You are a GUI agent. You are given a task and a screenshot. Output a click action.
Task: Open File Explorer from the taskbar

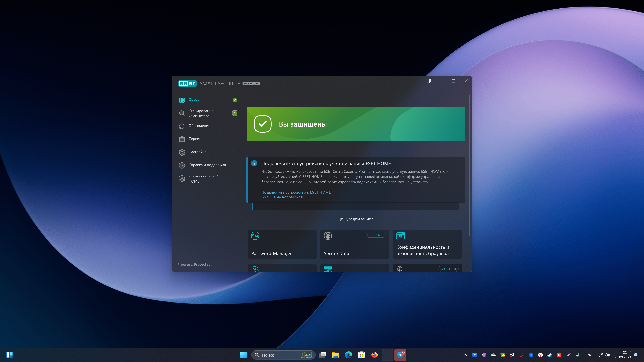pos(335,355)
